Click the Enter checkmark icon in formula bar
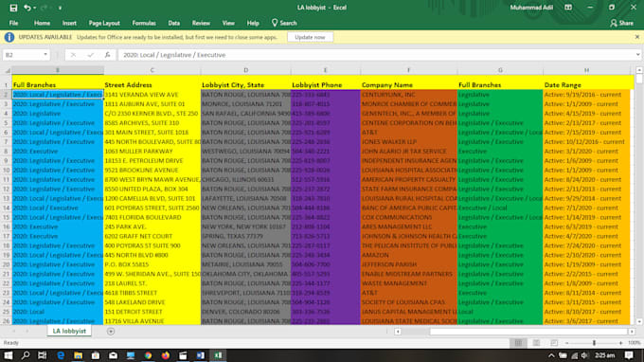 (x=90, y=55)
